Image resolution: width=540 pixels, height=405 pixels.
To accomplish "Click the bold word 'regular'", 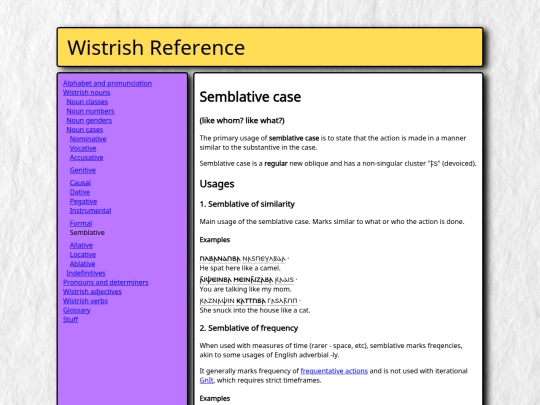I will click(276, 164).
